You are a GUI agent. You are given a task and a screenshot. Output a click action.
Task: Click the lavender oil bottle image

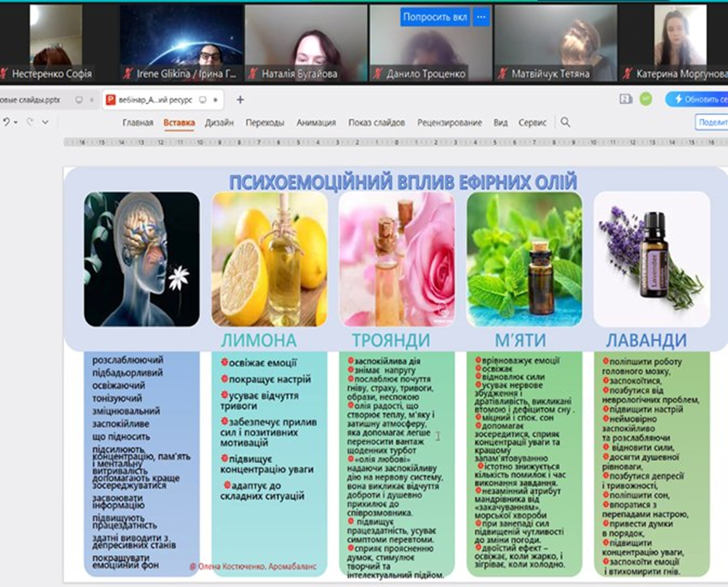[651, 259]
